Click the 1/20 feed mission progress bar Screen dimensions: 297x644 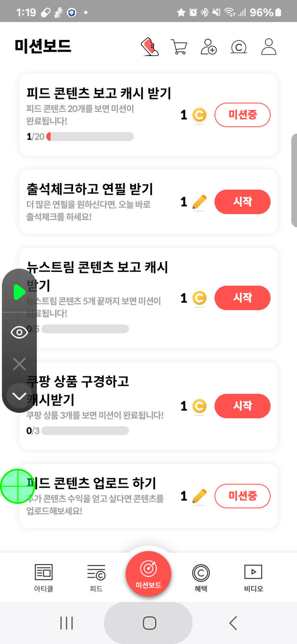coord(90,136)
